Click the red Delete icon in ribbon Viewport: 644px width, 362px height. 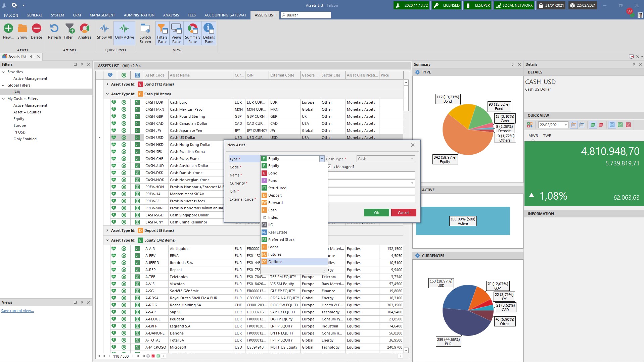click(36, 29)
